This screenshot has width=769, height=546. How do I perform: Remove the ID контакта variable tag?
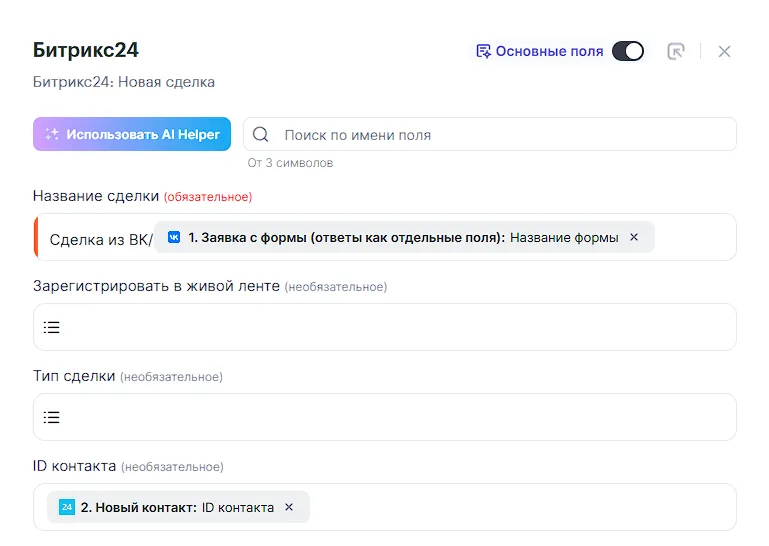click(289, 507)
